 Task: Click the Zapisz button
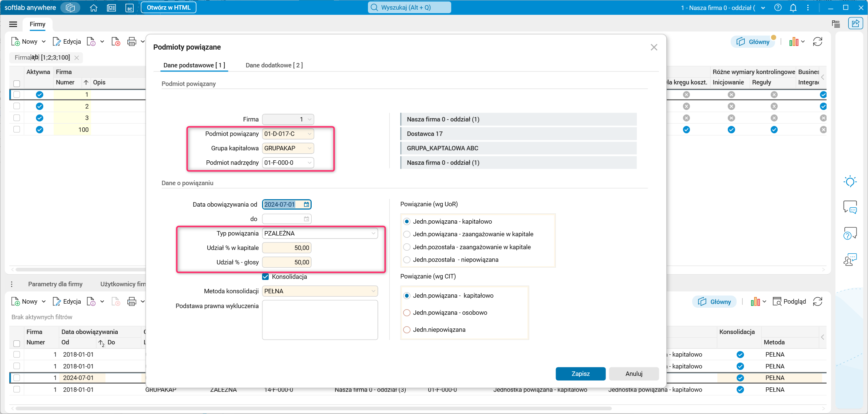tap(580, 374)
